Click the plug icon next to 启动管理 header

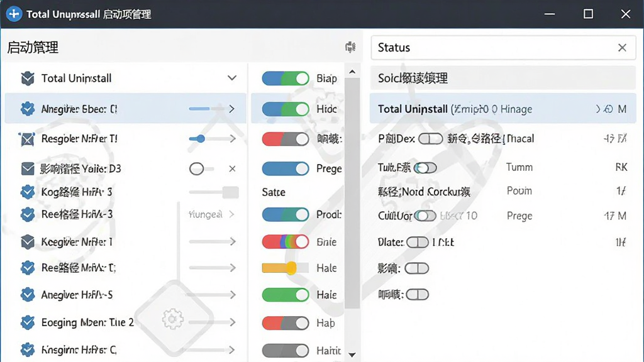[350, 47]
